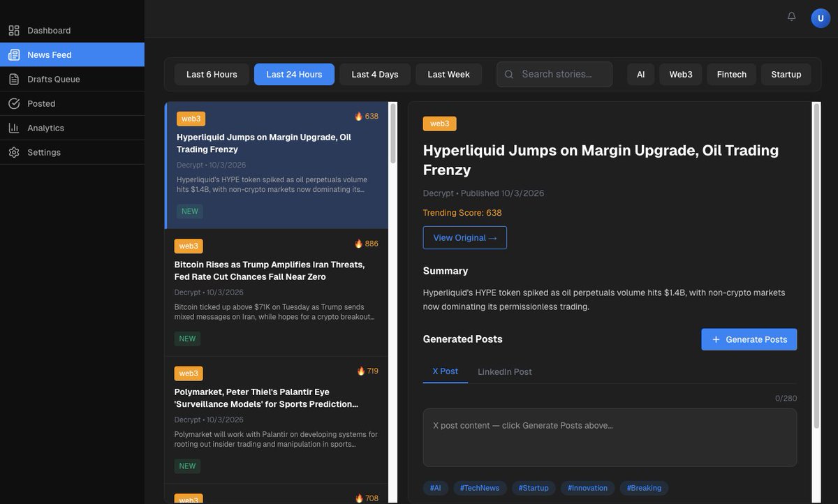
Task: Switch to X Post tab
Action: pyautogui.click(x=446, y=371)
